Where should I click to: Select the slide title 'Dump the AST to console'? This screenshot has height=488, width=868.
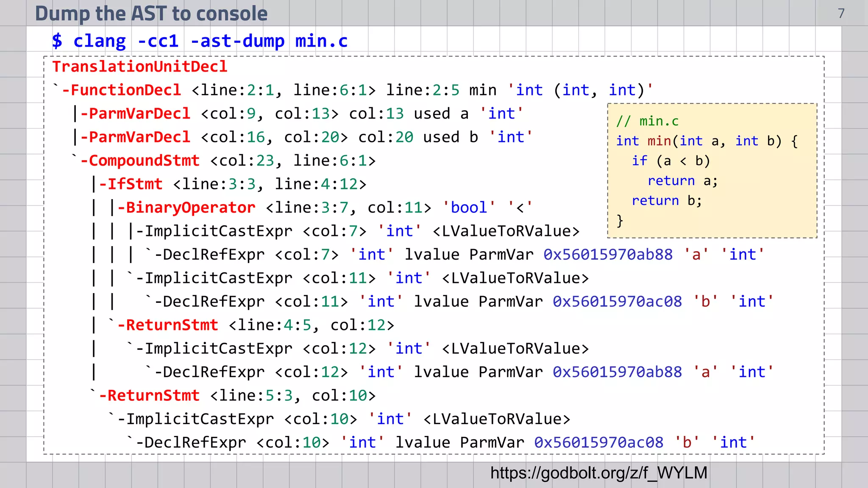[x=151, y=14]
